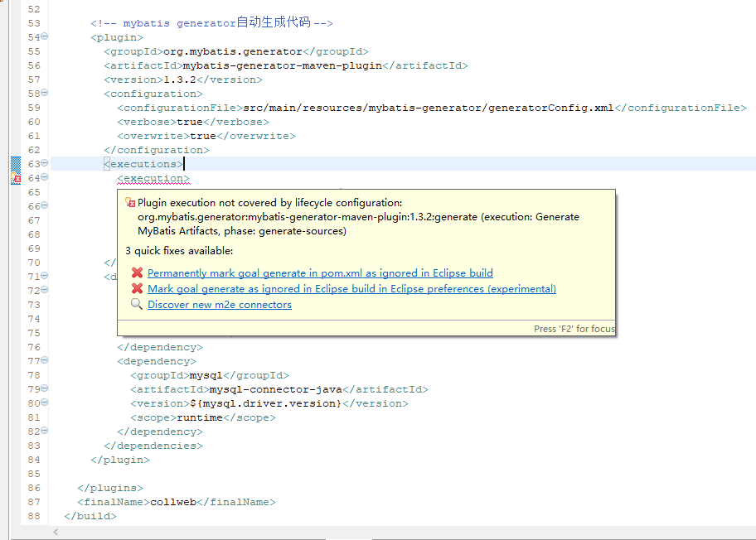Collapse the executions fold at line 63
This screenshot has width=756, height=540.
click(45, 163)
